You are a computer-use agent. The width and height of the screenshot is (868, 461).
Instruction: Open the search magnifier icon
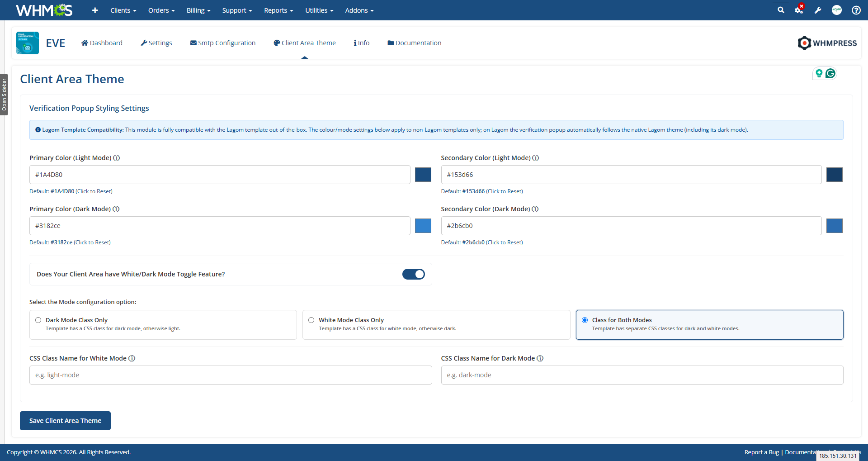tap(781, 10)
